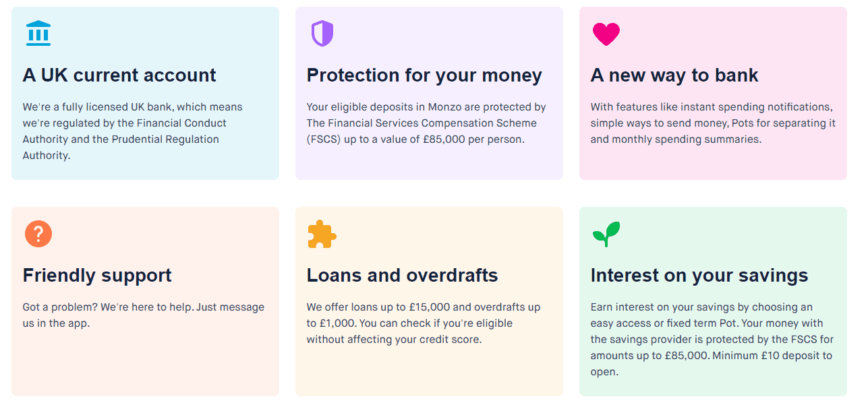Click the green seedling sprout icon
Image resolution: width=868 pixels, height=409 pixels.
(606, 234)
